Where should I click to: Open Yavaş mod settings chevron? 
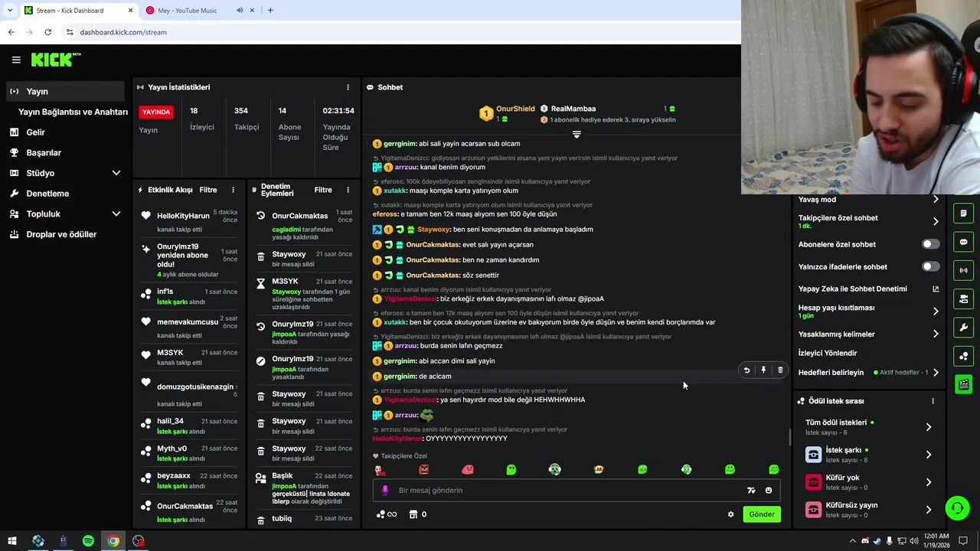pyautogui.click(x=936, y=200)
